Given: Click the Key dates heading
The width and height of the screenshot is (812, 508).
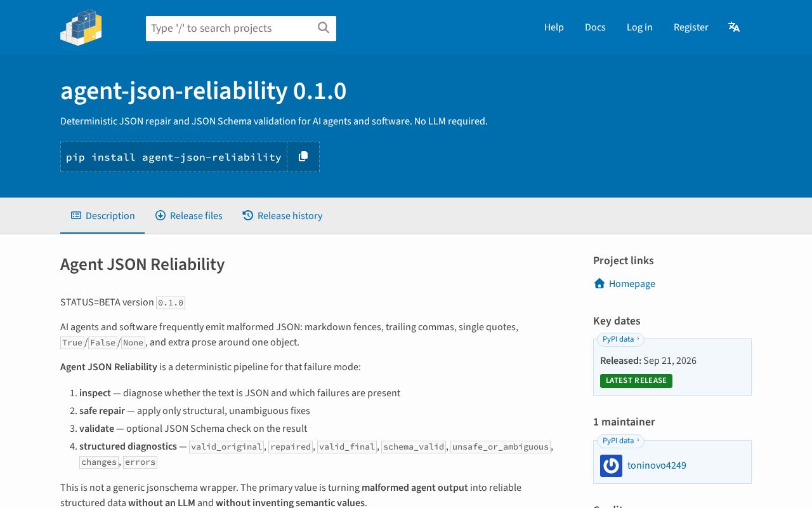Looking at the screenshot, I should [617, 321].
